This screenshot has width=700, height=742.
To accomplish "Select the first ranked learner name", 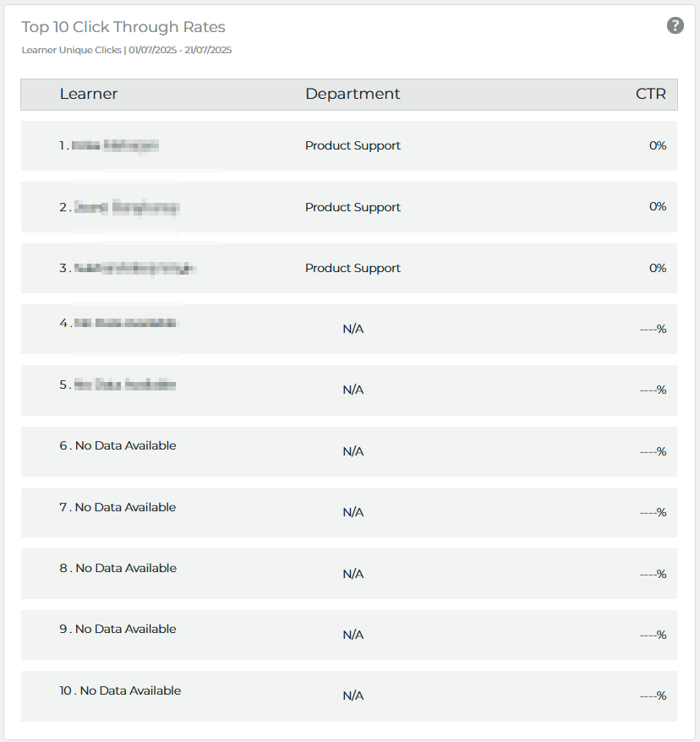I will click(115, 145).
